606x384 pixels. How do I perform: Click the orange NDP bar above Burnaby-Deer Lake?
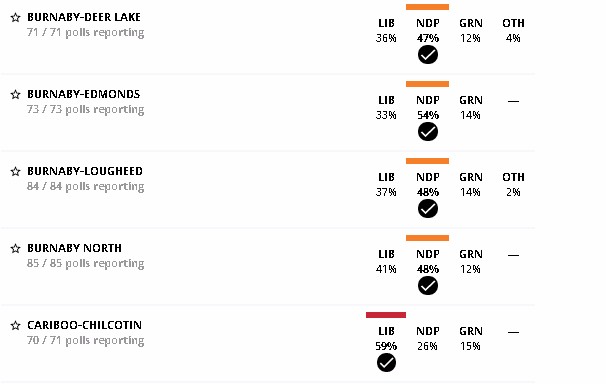(427, 7)
